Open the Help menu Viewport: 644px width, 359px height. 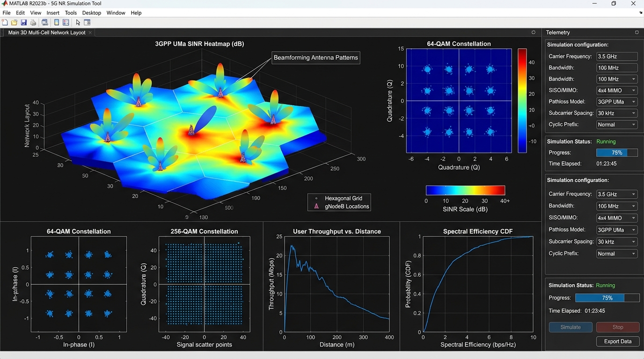point(136,13)
